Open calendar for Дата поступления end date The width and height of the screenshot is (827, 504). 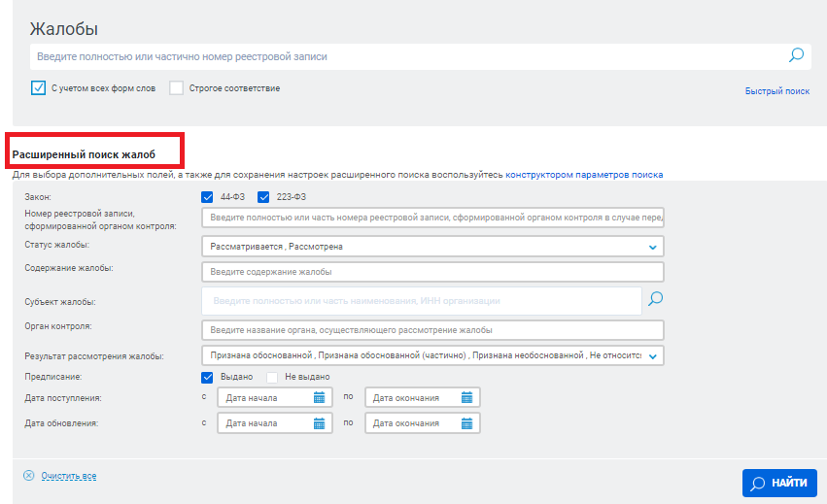pos(466,397)
